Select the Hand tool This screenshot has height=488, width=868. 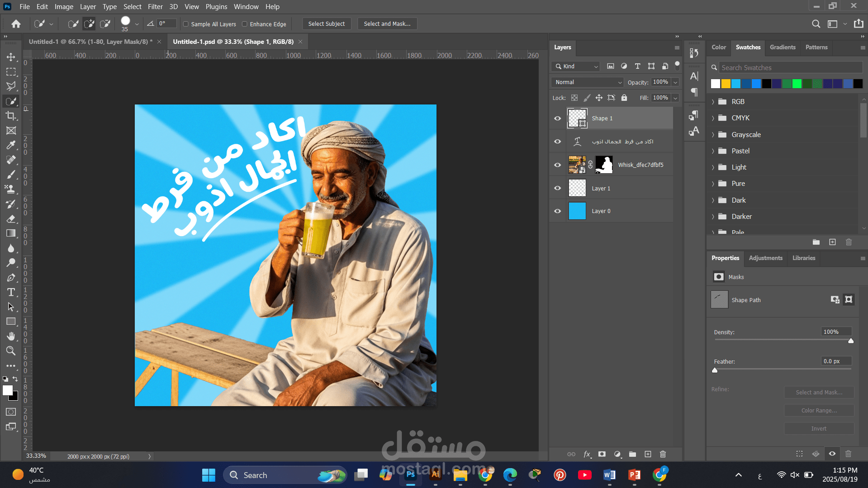pos(11,336)
